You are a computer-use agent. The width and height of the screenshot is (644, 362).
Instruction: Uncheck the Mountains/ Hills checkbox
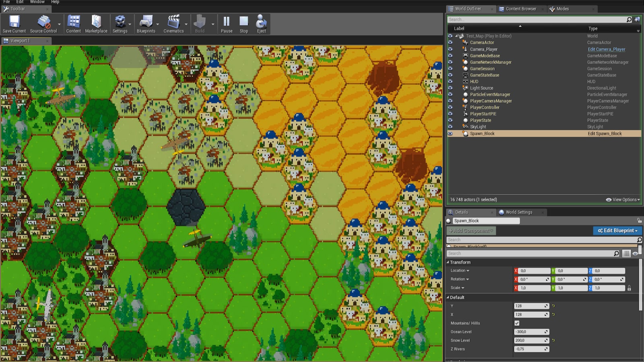point(517,323)
